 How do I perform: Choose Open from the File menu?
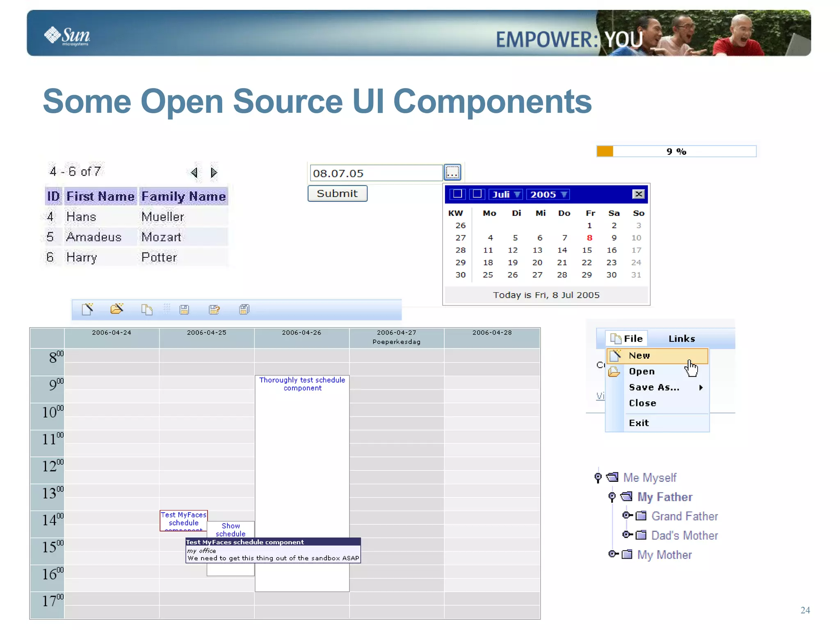[x=657, y=371]
